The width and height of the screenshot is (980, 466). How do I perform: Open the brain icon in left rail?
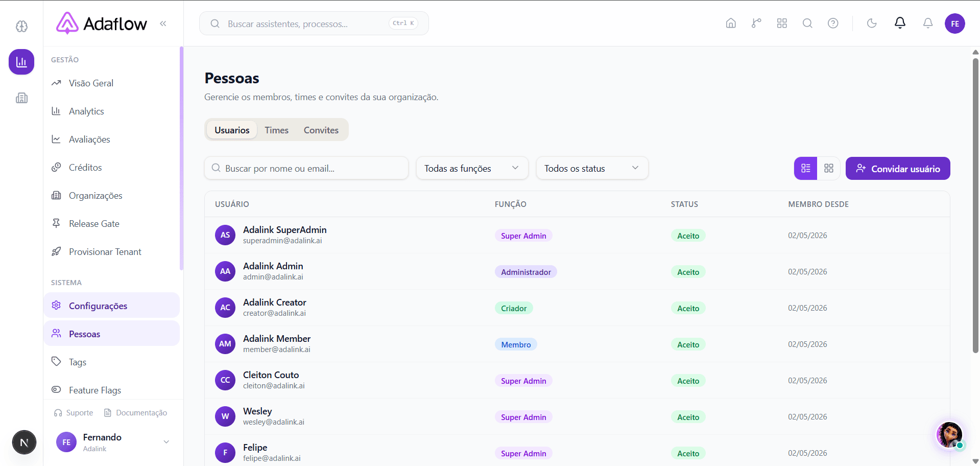click(x=21, y=26)
